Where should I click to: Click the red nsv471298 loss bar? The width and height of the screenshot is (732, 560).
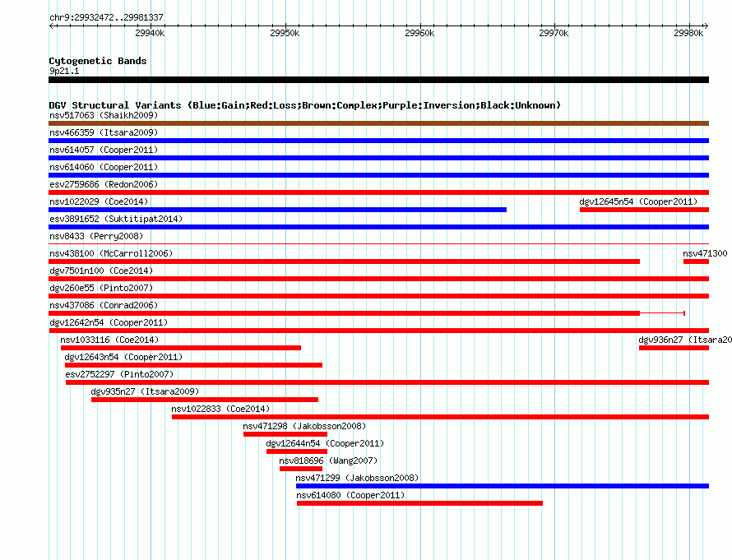point(285,434)
